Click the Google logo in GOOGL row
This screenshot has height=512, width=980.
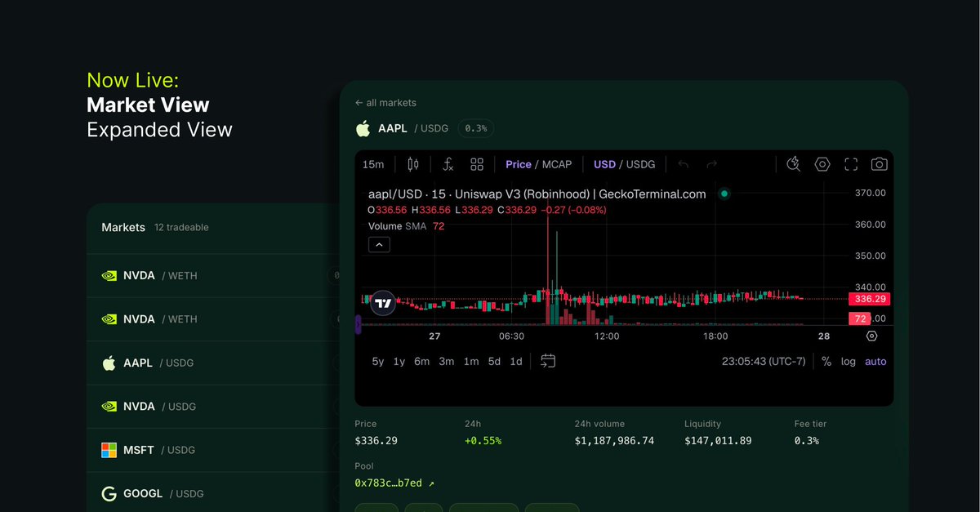(109, 493)
